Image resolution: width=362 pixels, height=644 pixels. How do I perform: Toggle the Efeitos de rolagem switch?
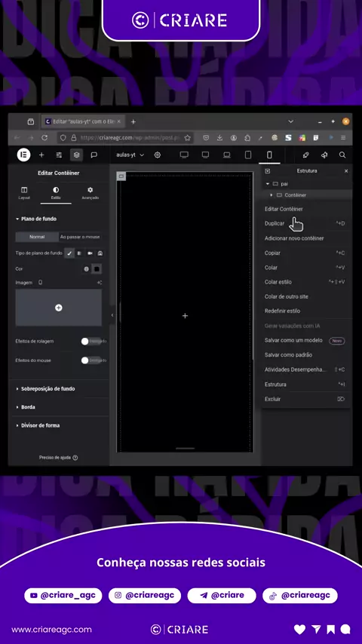[91, 342]
